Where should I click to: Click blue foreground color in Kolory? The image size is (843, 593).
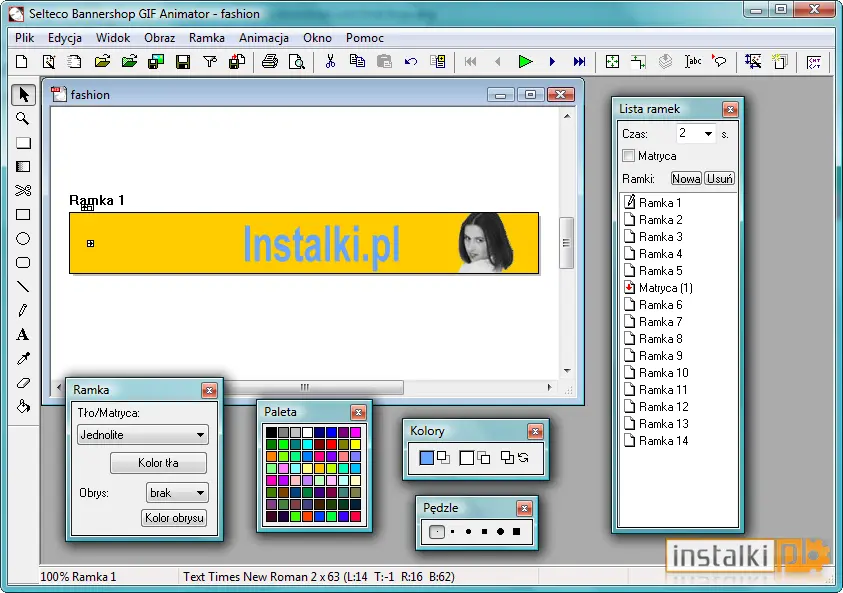click(x=426, y=458)
